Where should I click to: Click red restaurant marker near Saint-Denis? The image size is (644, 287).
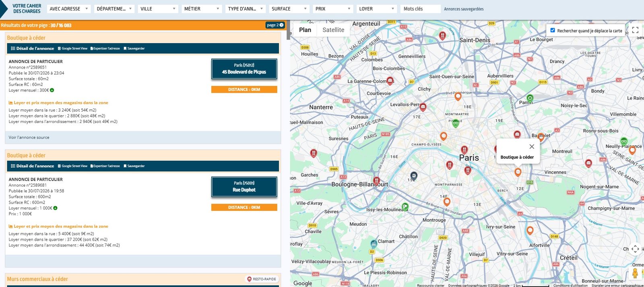pos(442,36)
